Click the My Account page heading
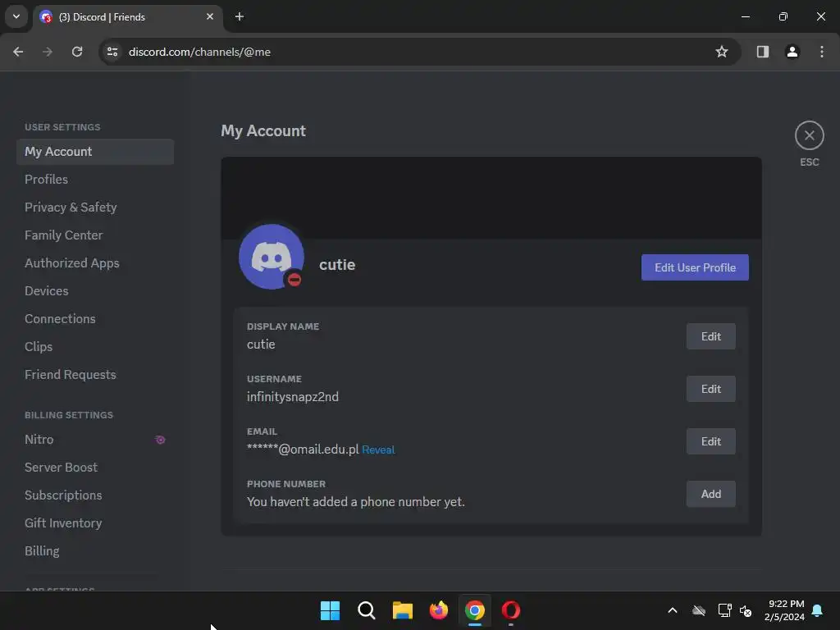Image resolution: width=840 pixels, height=630 pixels. (263, 131)
